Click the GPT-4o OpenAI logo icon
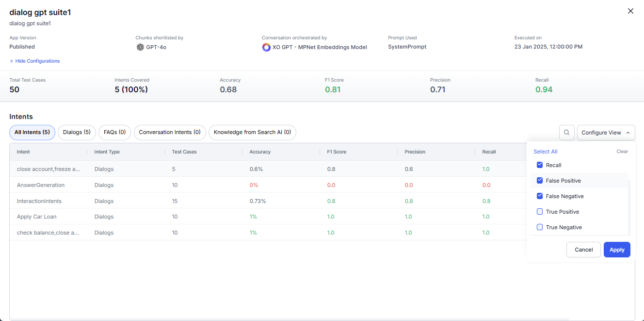This screenshot has height=321, width=644. (140, 47)
